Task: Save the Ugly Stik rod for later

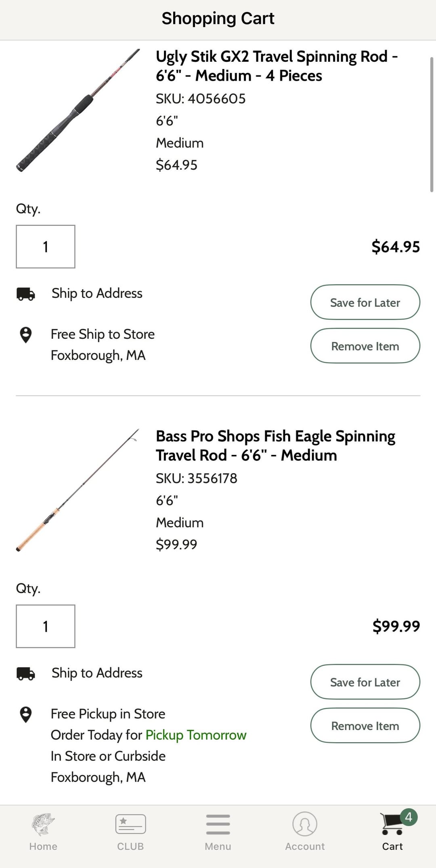Action: [x=365, y=303]
